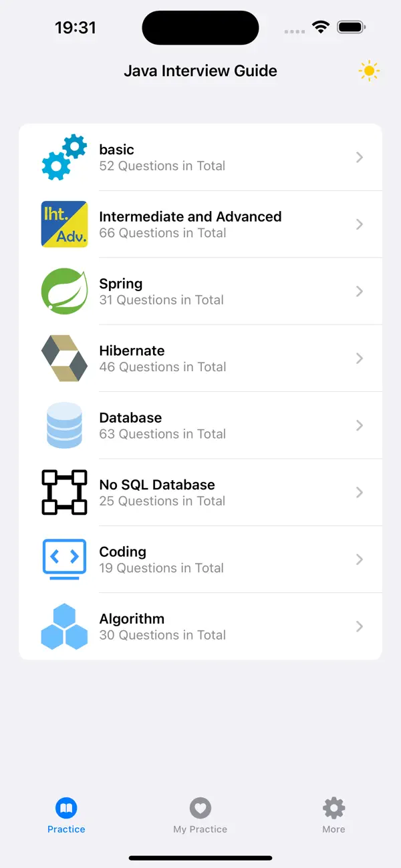Tap the battery indicator at top right
The image size is (401, 868).
coord(350,27)
